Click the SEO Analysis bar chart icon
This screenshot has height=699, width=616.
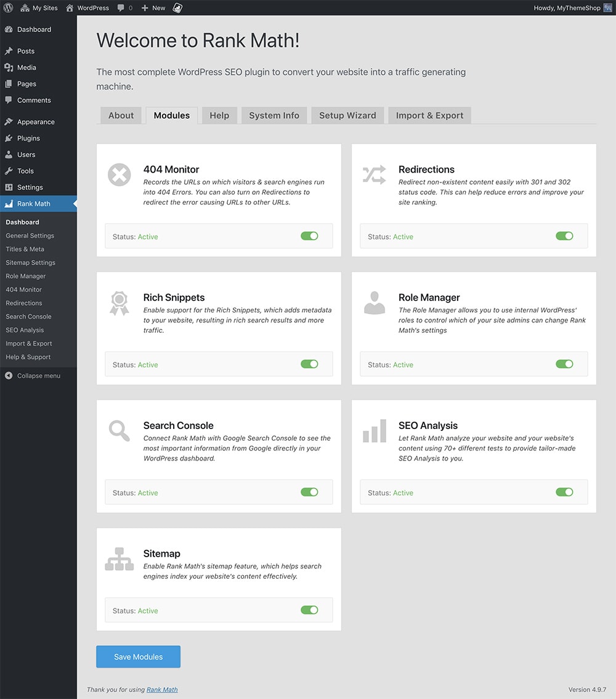374,431
